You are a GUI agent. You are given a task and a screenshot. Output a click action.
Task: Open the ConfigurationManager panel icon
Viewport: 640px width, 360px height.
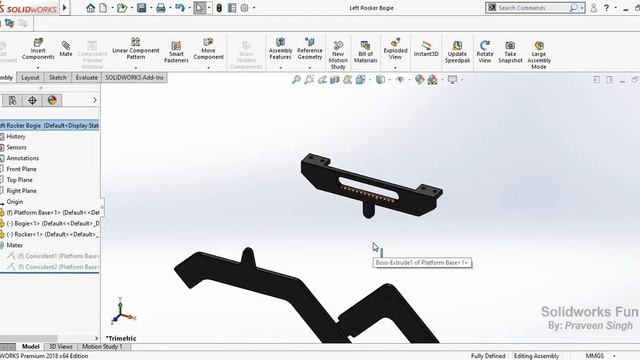pos(13,100)
